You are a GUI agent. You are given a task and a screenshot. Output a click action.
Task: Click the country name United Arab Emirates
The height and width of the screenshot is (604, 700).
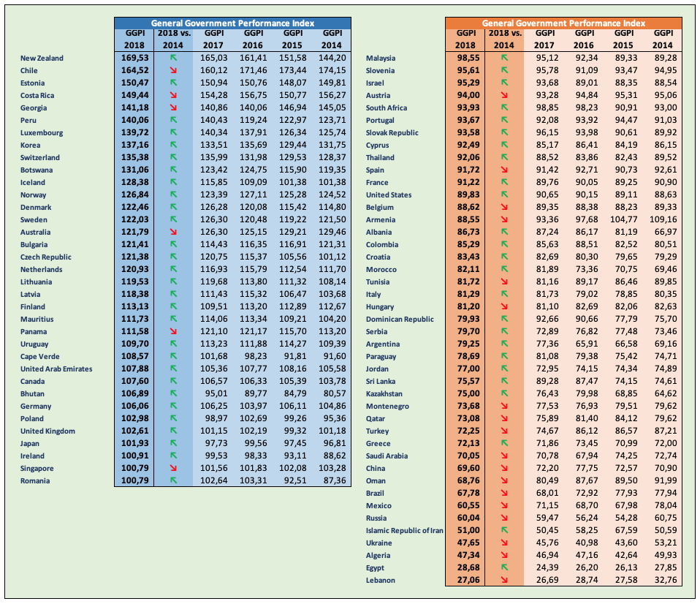click(56, 369)
